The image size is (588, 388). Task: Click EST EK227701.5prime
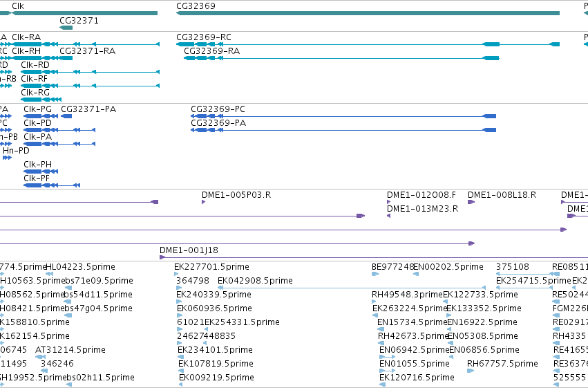point(211,267)
